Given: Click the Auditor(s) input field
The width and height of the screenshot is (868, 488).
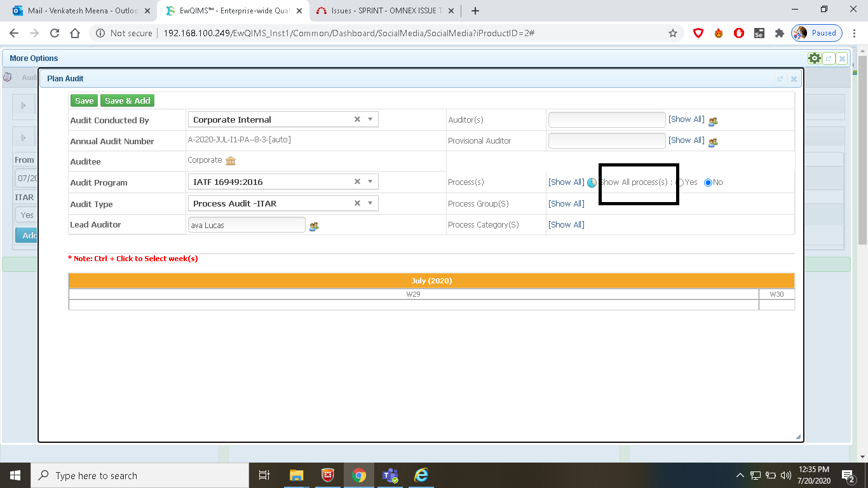Looking at the screenshot, I should click(x=607, y=119).
